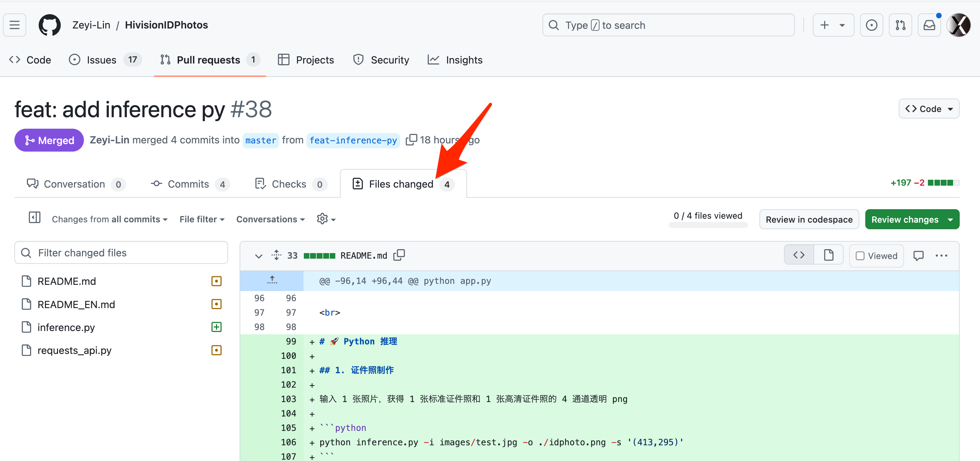Expand hidden lines above line 96
Image resolution: width=980 pixels, height=461 pixels.
click(272, 281)
